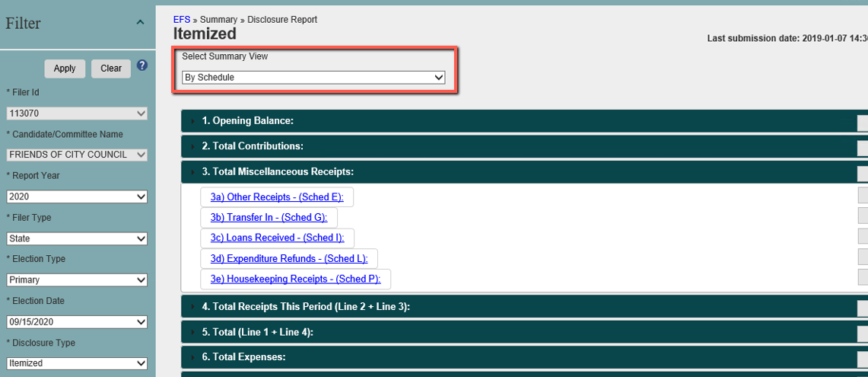
Task: Open the Select Summary View dropdown
Action: (x=313, y=78)
